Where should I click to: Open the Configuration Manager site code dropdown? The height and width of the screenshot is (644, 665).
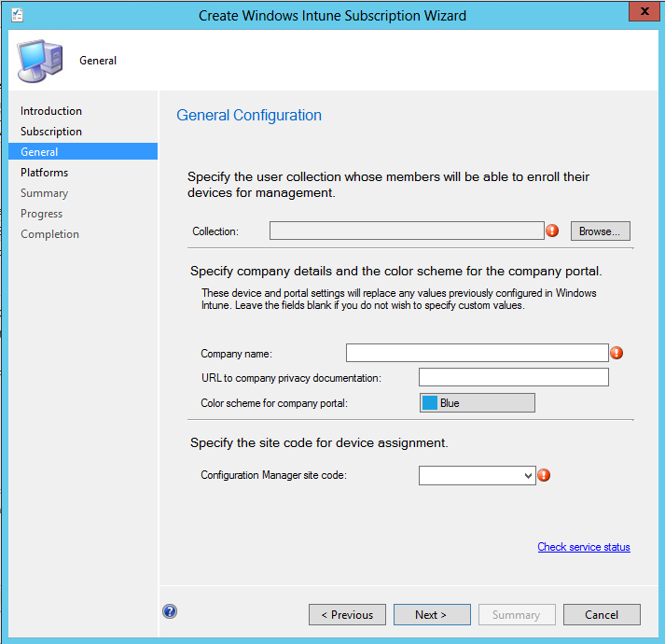pos(478,475)
